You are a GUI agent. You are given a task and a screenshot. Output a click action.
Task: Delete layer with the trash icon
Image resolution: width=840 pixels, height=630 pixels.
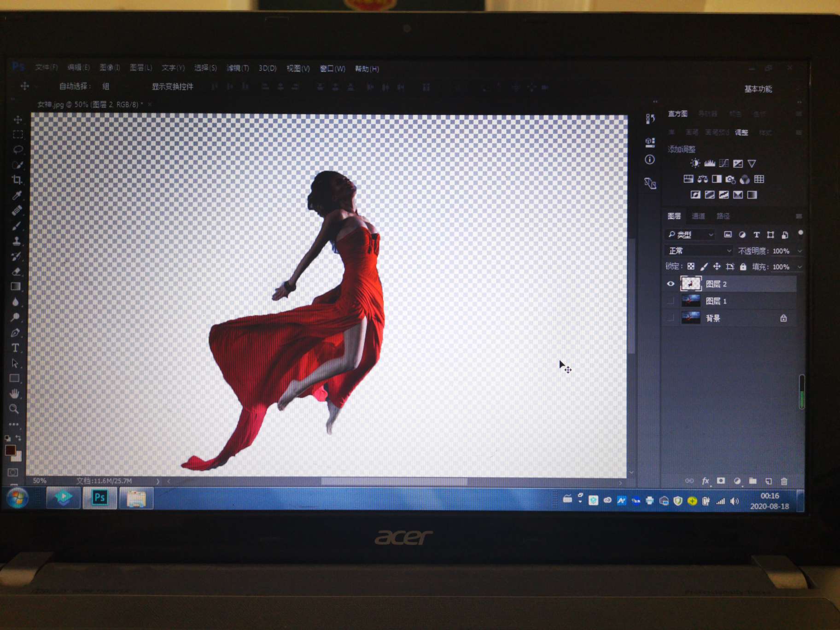coord(784,481)
